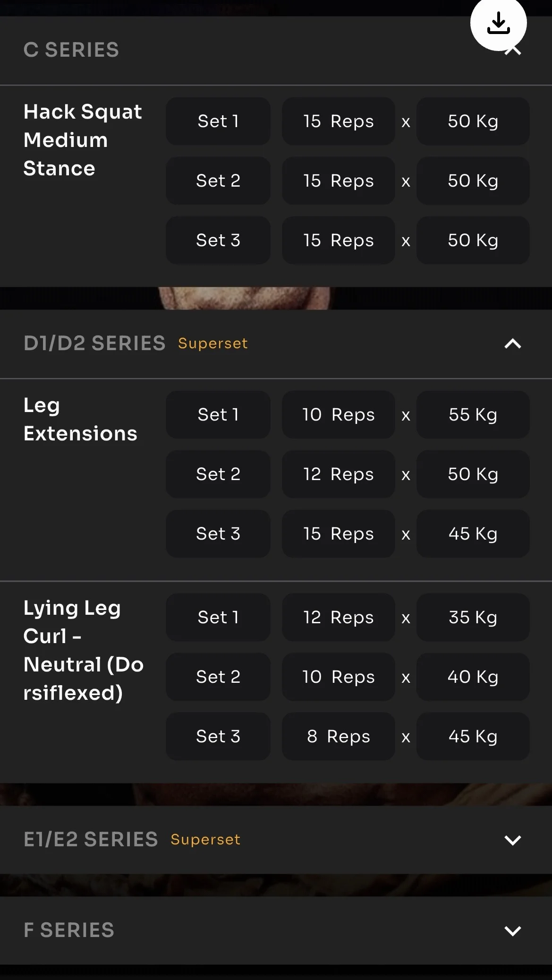The width and height of the screenshot is (552, 980).
Task: Select Hack Squat Medium Stance exercise name
Action: (x=83, y=140)
